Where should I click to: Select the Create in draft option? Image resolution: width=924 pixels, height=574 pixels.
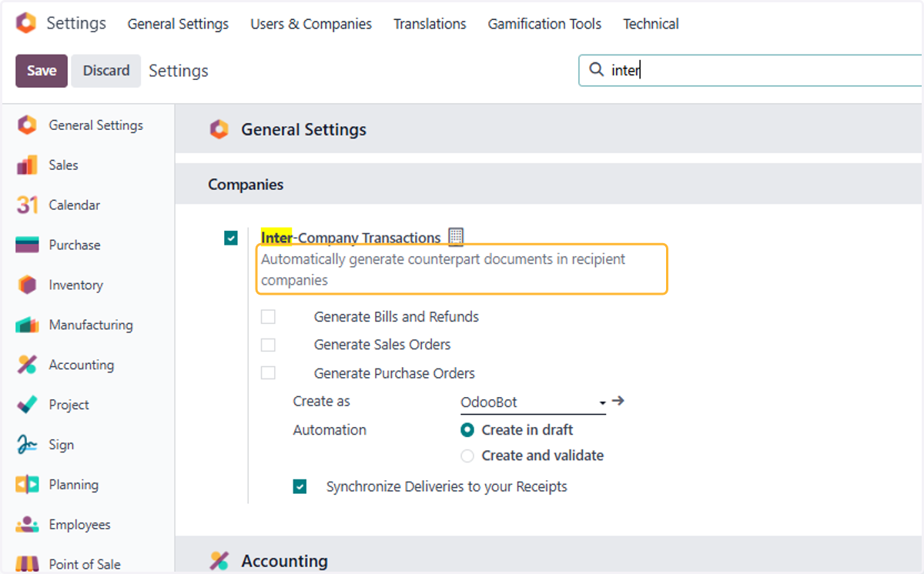pos(467,430)
